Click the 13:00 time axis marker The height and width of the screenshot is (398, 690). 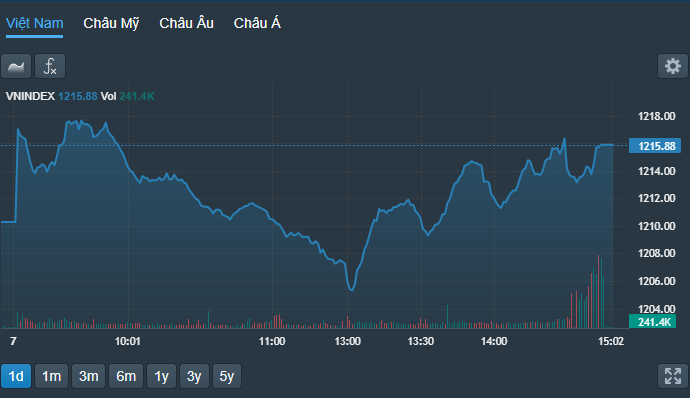348,341
